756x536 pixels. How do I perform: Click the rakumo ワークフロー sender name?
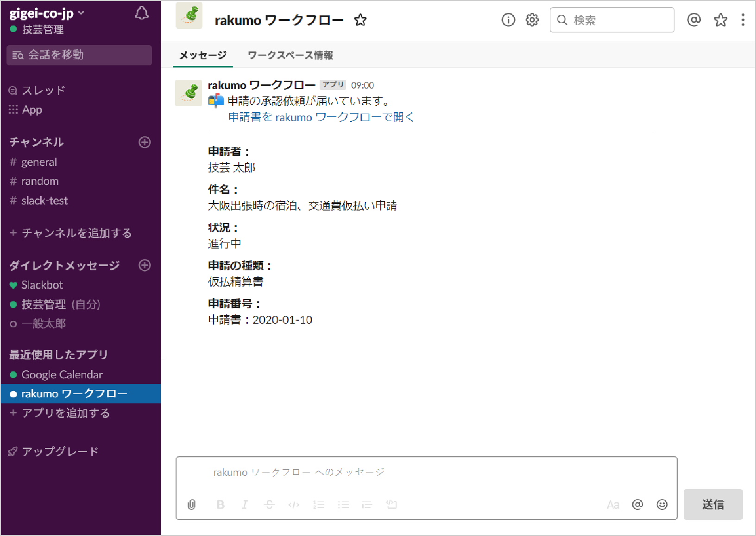262,85
